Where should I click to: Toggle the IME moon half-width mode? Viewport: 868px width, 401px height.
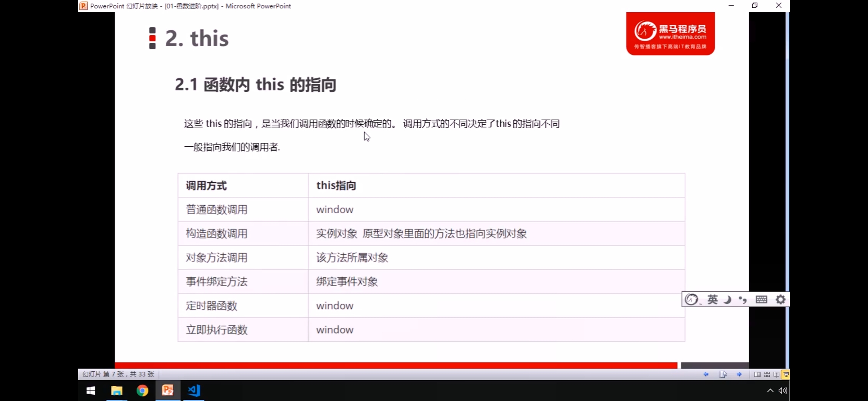coord(727,299)
